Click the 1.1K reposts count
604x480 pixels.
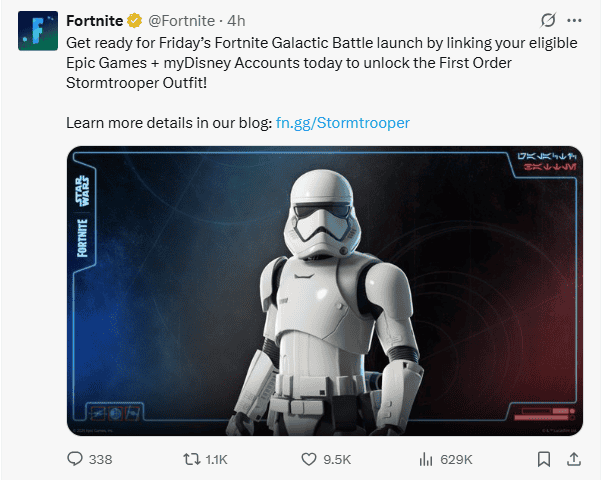(x=216, y=459)
